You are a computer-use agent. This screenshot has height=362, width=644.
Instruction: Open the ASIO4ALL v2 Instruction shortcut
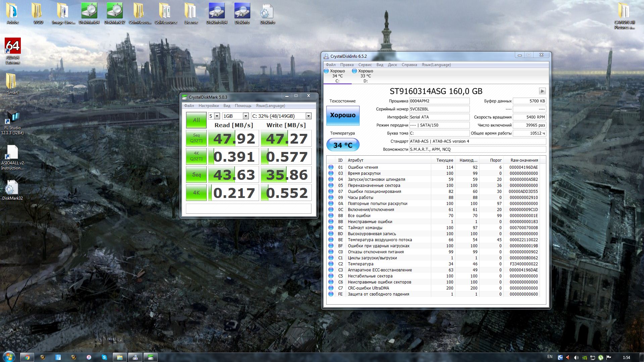[x=12, y=153]
